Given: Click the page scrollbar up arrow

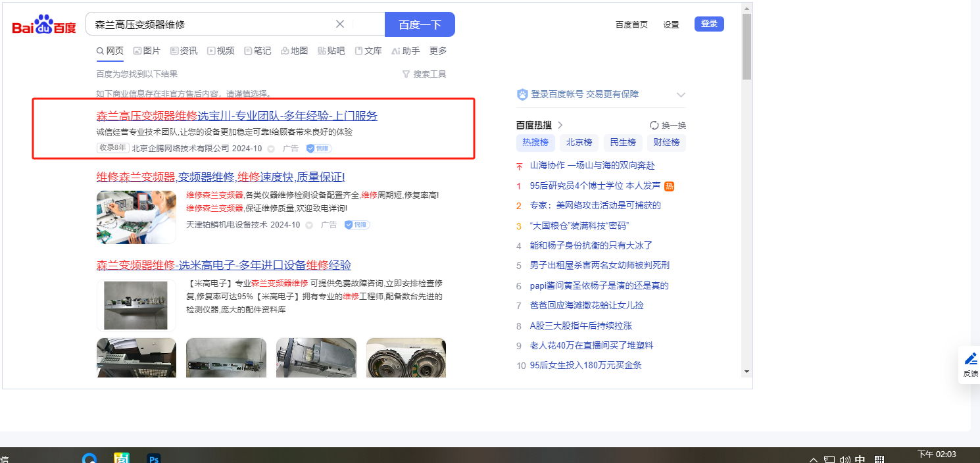Looking at the screenshot, I should pyautogui.click(x=747, y=8).
